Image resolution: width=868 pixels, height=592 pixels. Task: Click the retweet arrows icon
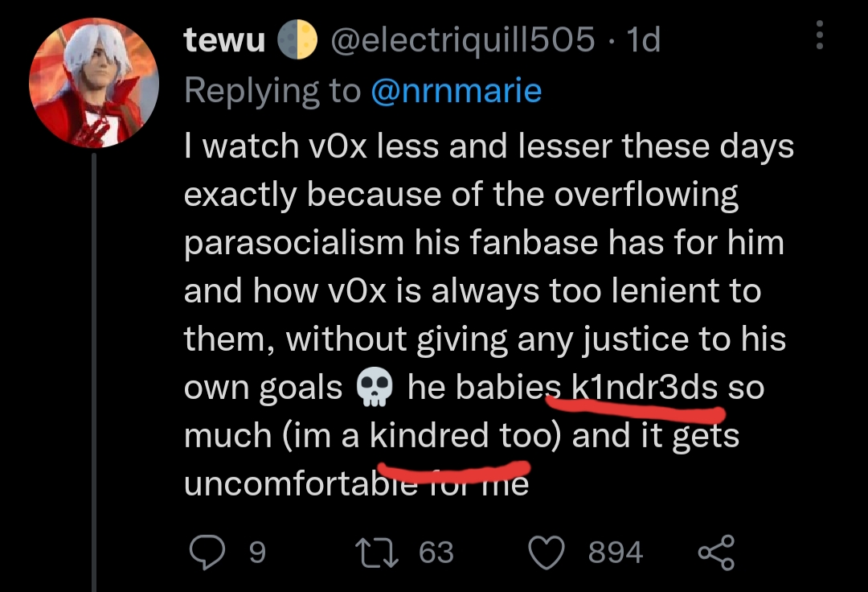tap(377, 553)
